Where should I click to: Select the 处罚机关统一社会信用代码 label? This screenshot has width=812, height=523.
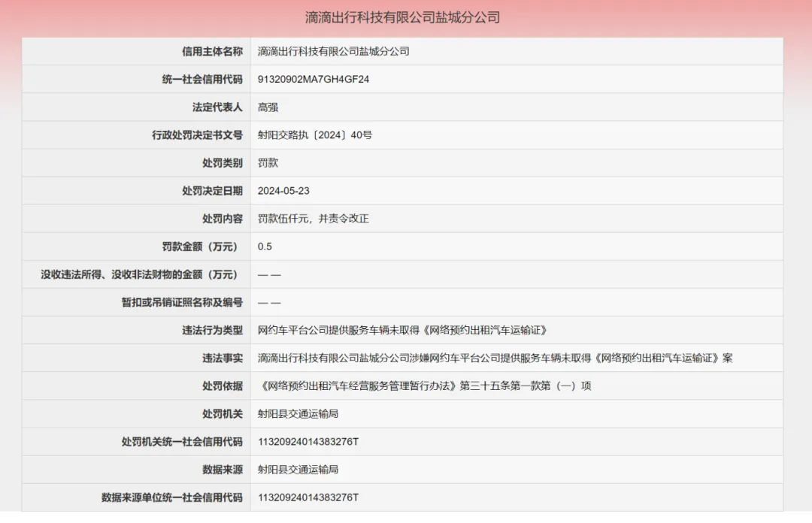pyautogui.click(x=182, y=443)
